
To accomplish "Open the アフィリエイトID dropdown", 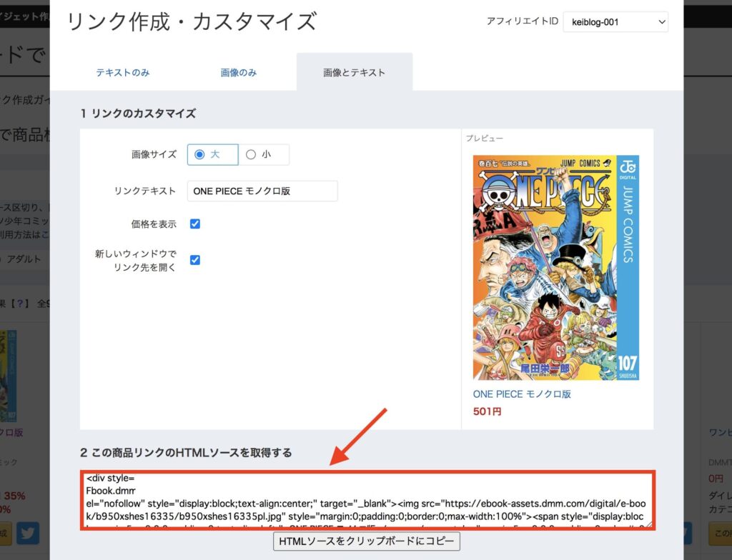I will pos(615,22).
